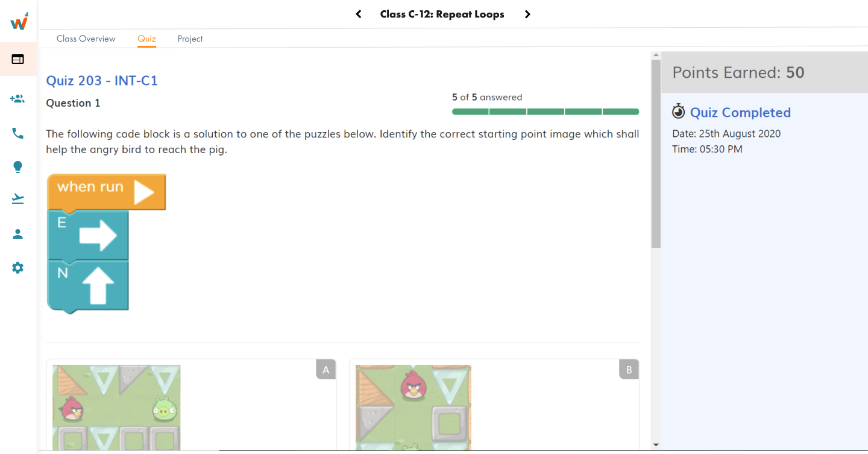Screen dimensions: 868x454
Task: Click the 5 of 5 answered progress bar
Action: tap(546, 112)
